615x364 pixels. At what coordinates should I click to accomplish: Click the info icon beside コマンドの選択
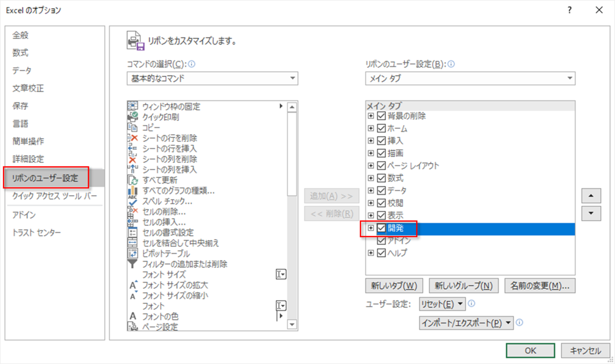192,65
